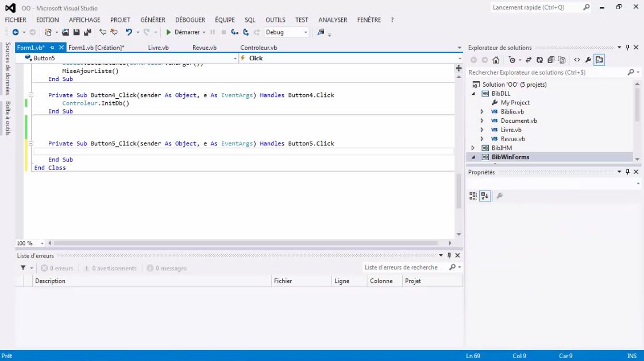644x361 pixels.
Task: Open the DÉBOGUER menu
Action: [190, 20]
